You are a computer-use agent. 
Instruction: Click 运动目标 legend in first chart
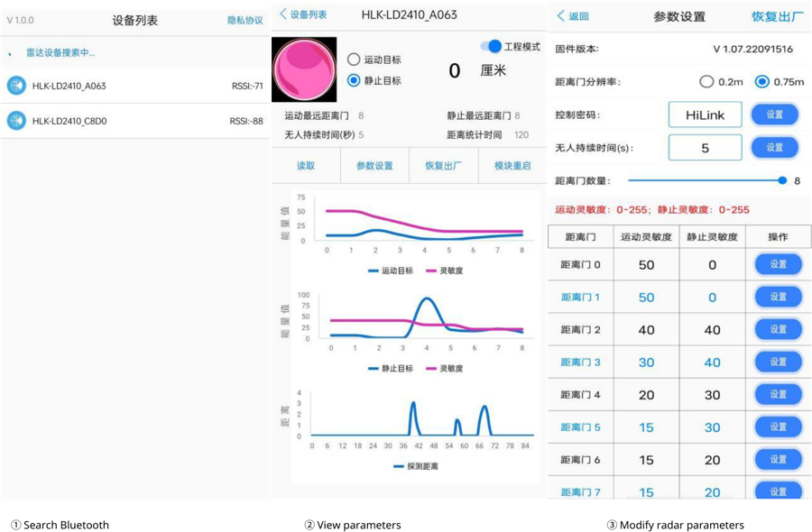coord(391,271)
